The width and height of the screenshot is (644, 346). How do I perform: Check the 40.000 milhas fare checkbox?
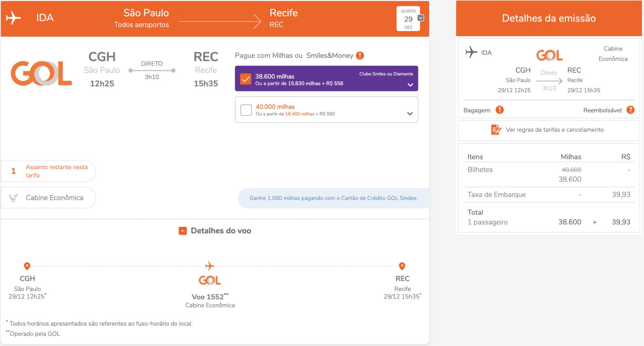(246, 110)
